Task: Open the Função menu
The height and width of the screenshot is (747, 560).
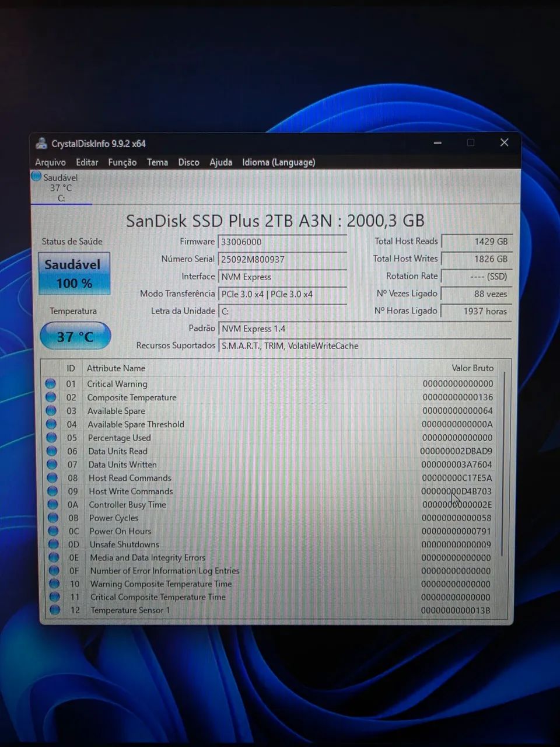Action: 123,162
